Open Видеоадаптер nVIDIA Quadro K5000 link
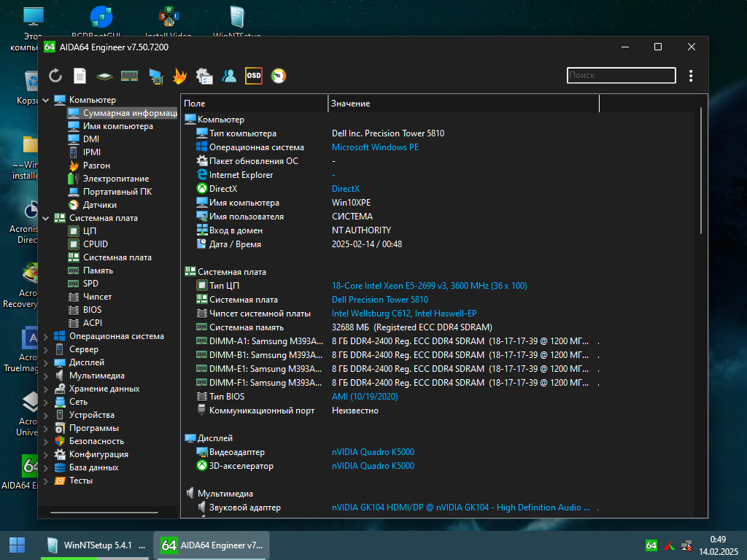This screenshot has height=560, width=747. coord(373,452)
